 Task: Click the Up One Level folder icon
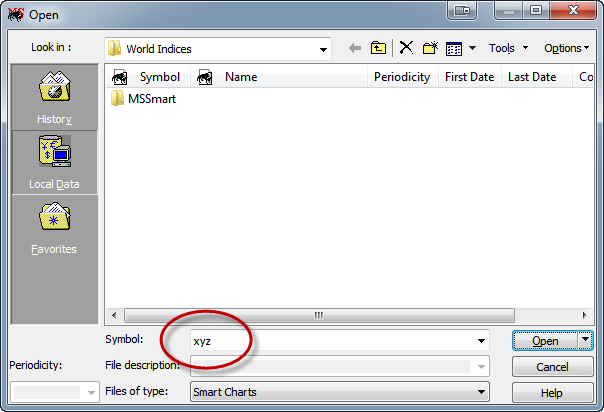pyautogui.click(x=379, y=48)
